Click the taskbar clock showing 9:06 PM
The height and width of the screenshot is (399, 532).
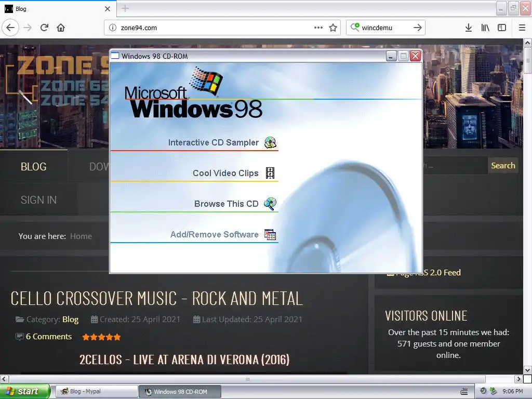coord(512,391)
